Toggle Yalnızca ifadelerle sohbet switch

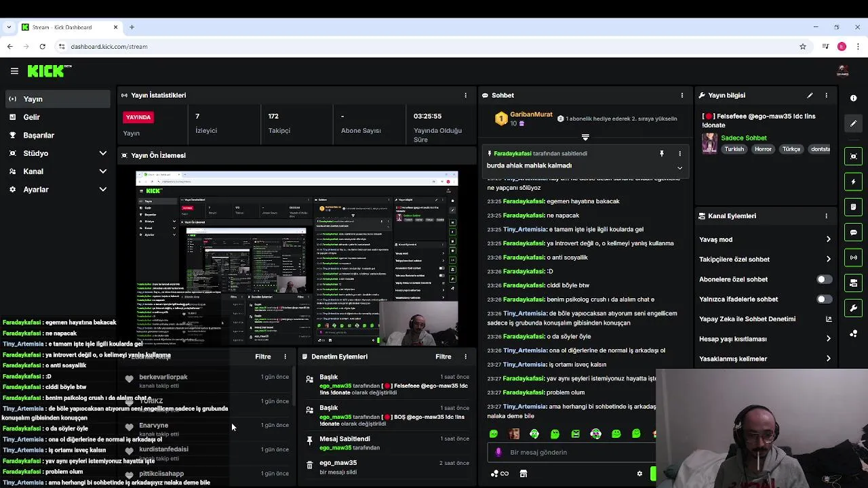pyautogui.click(x=824, y=299)
